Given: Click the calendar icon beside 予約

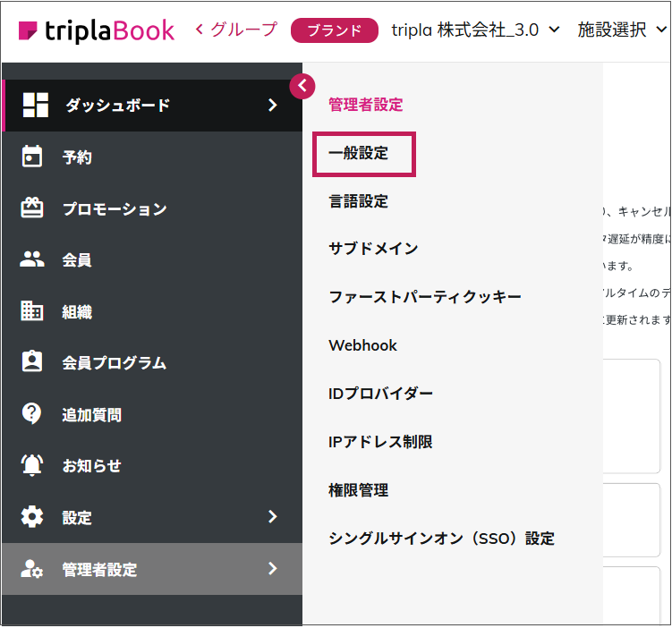Looking at the screenshot, I should [x=32, y=157].
